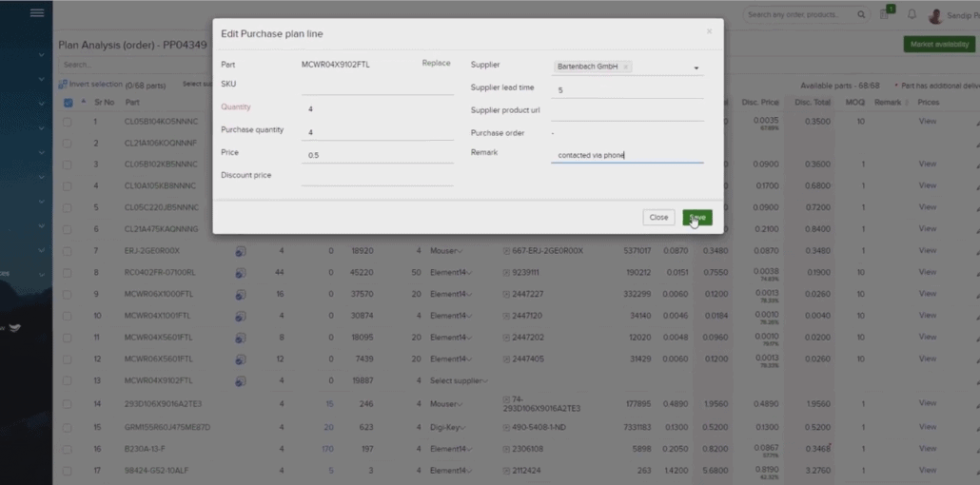Click the Invert selection icon
Viewport: 980px width, 485px height.
63,84
